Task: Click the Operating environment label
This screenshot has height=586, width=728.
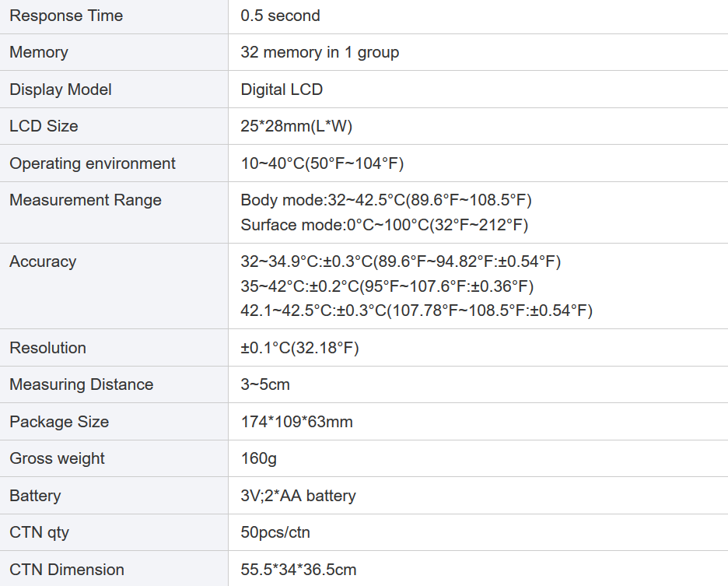Action: point(93,163)
